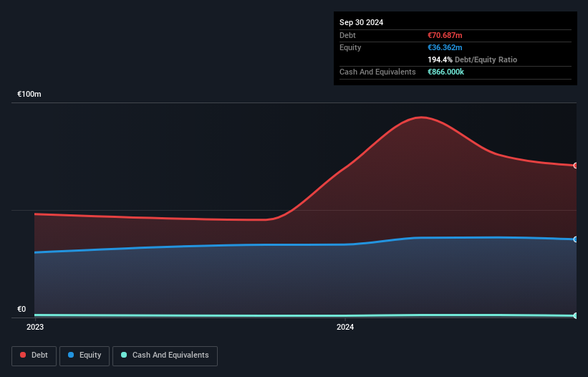The height and width of the screenshot is (377, 588).
Task: Click the €70.687m debt value
Action: (x=445, y=35)
